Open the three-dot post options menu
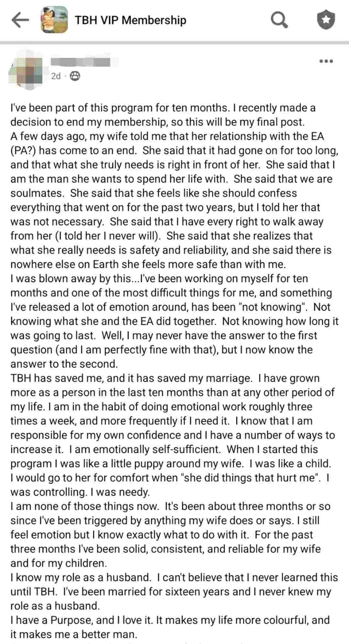Image resolution: width=349 pixels, height=644 pixels. [326, 61]
